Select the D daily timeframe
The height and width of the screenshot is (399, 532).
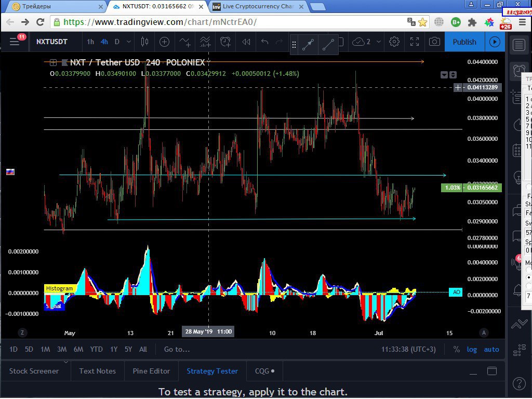pyautogui.click(x=117, y=42)
